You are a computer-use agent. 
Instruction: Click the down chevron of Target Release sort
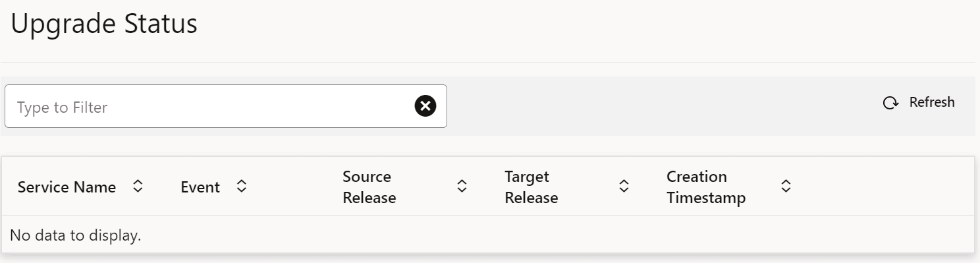pyautogui.click(x=624, y=190)
